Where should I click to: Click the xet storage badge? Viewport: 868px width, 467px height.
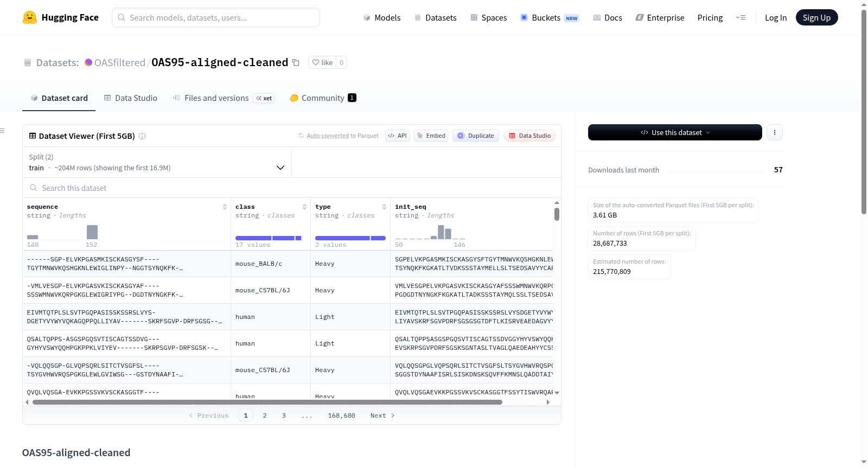click(264, 98)
